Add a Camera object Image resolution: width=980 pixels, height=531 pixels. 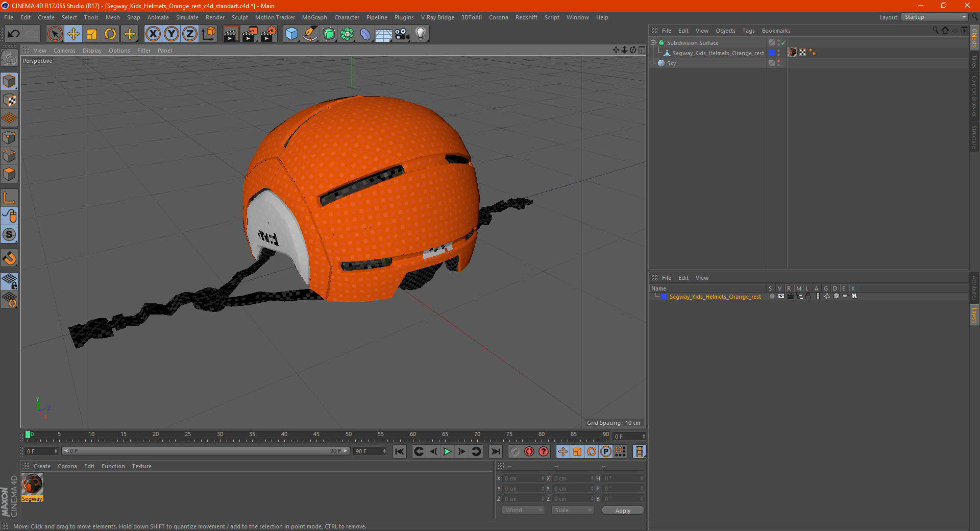[402, 34]
